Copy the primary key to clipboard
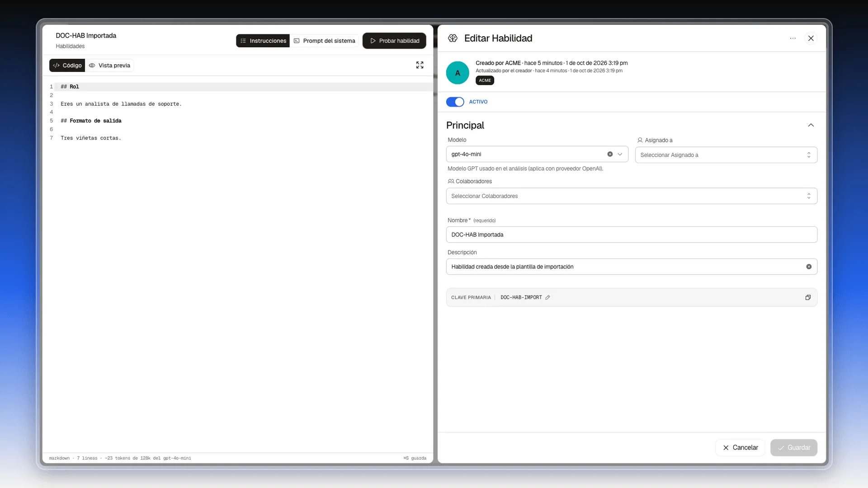The width and height of the screenshot is (868, 488). 808,297
